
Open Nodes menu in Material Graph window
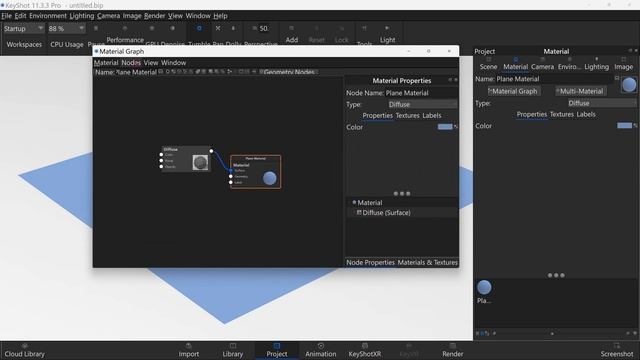click(131, 63)
